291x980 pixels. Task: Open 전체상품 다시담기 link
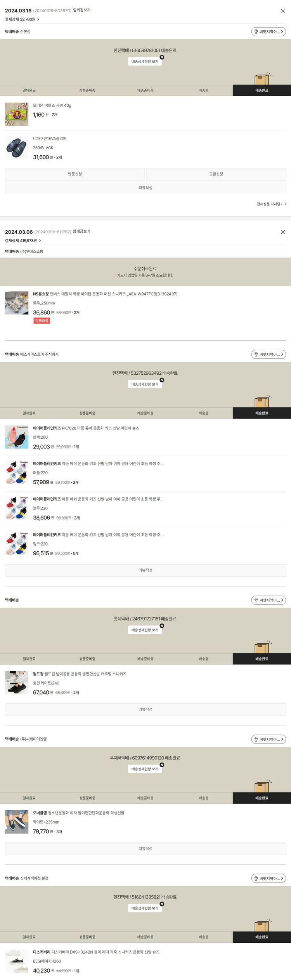pos(272,204)
